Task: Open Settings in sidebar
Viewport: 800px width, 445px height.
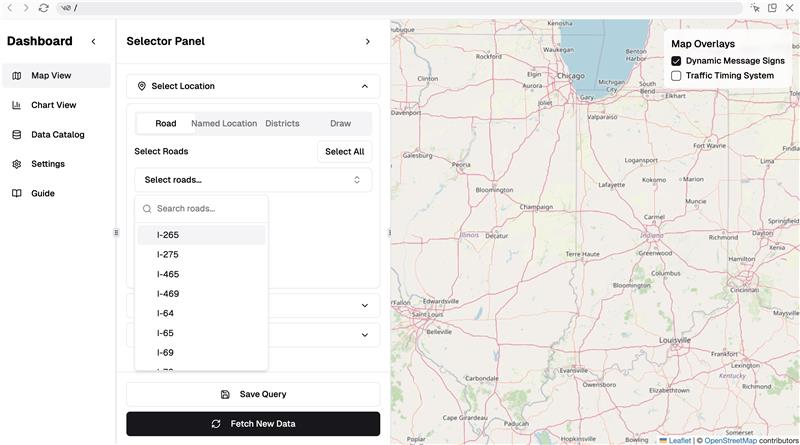Action: click(x=56, y=164)
